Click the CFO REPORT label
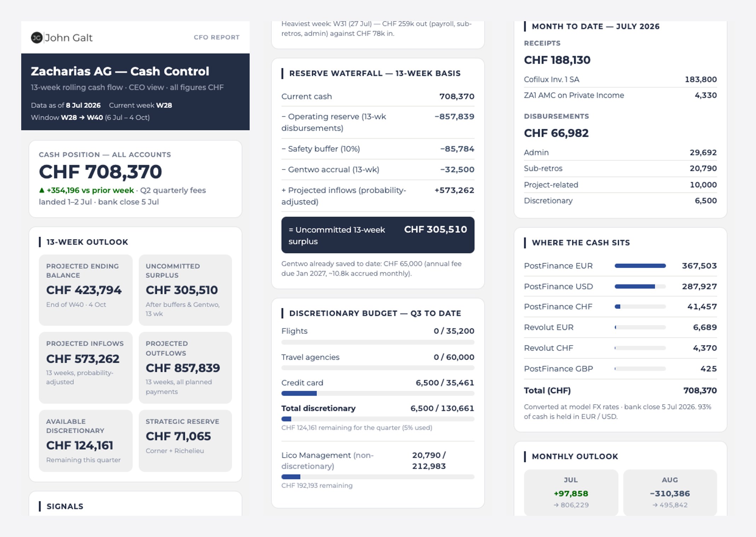 point(216,37)
